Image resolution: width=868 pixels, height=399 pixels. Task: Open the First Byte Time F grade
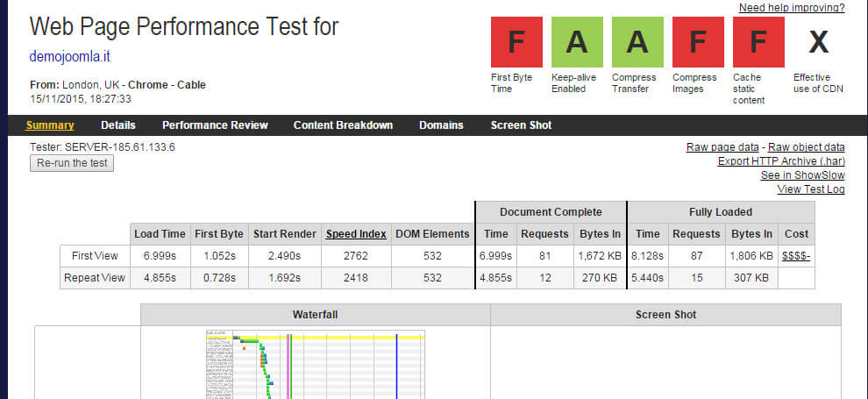pyautogui.click(x=516, y=42)
